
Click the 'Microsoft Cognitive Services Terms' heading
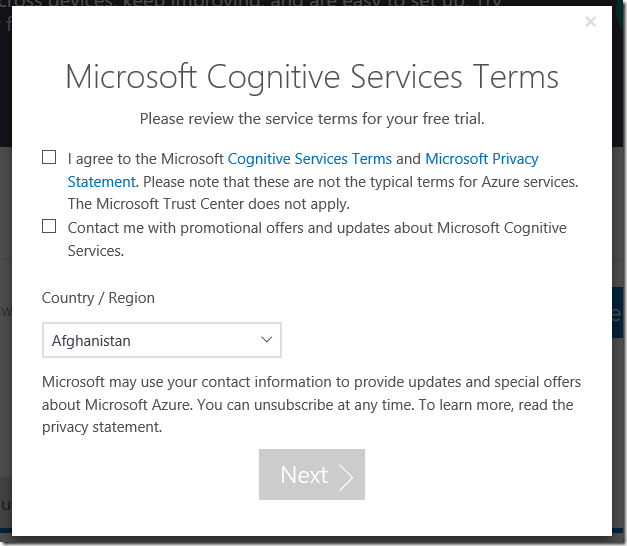click(x=312, y=77)
